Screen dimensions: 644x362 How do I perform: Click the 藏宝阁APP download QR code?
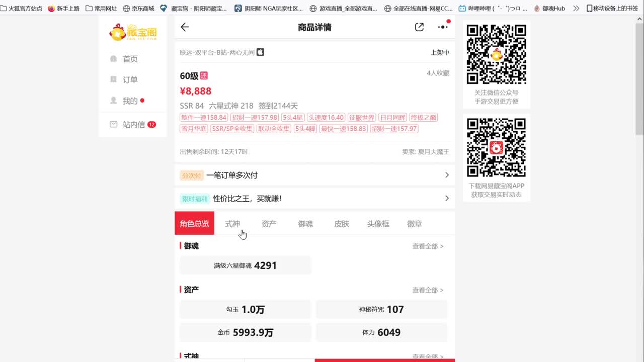click(x=497, y=148)
